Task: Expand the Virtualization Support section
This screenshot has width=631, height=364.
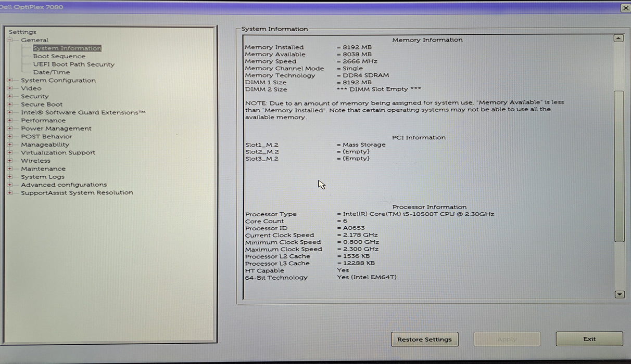Action: pos(9,152)
